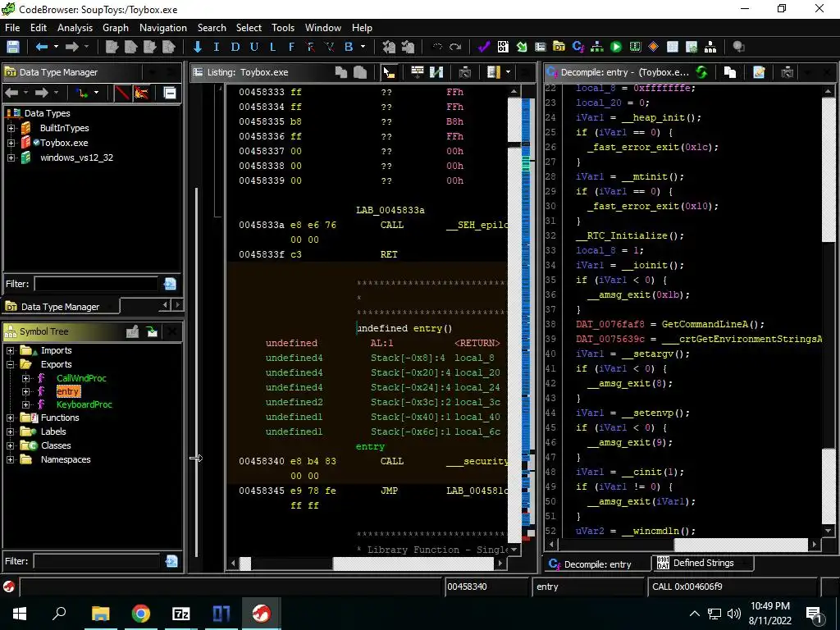The width and height of the screenshot is (840, 630).
Task: Switch to the Defined Strings tab
Action: pyautogui.click(x=703, y=563)
